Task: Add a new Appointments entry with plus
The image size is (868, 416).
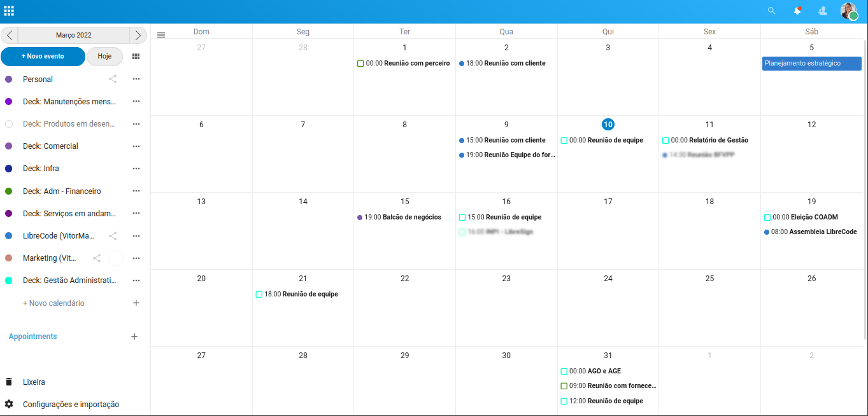Action: click(x=134, y=336)
